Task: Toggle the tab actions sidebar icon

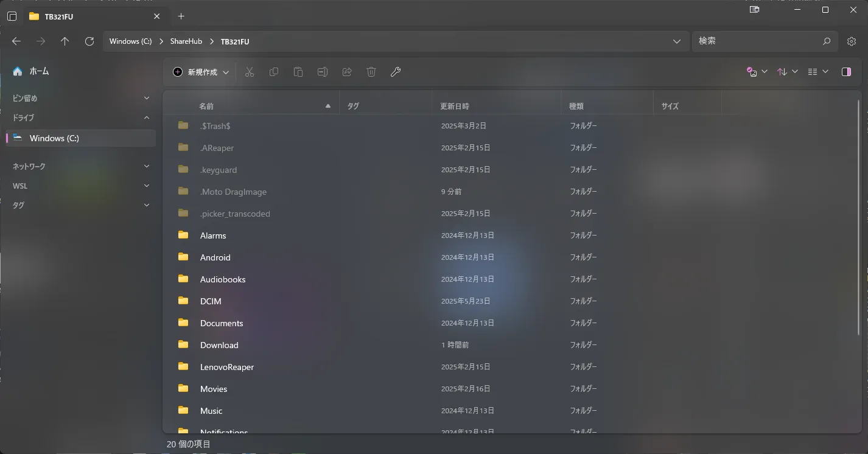Action: pyautogui.click(x=12, y=16)
